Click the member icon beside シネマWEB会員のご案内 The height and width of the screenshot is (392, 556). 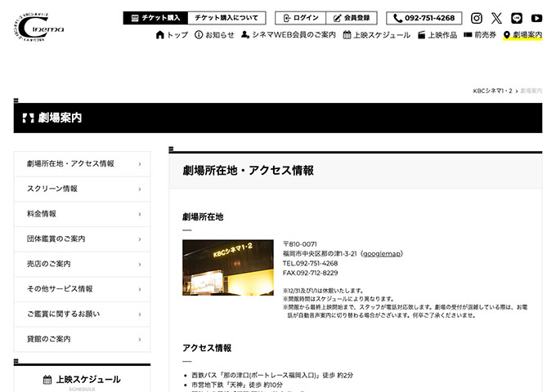click(x=245, y=34)
